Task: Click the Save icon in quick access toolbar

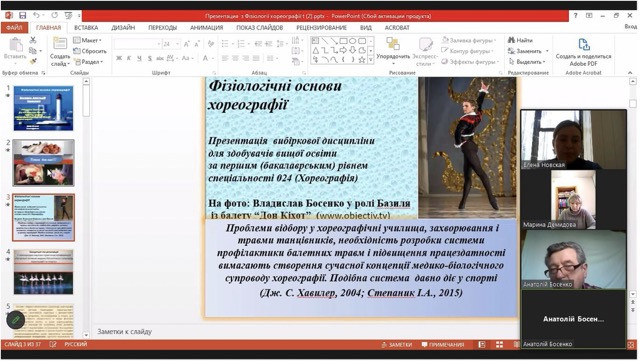Action: [x=22, y=16]
